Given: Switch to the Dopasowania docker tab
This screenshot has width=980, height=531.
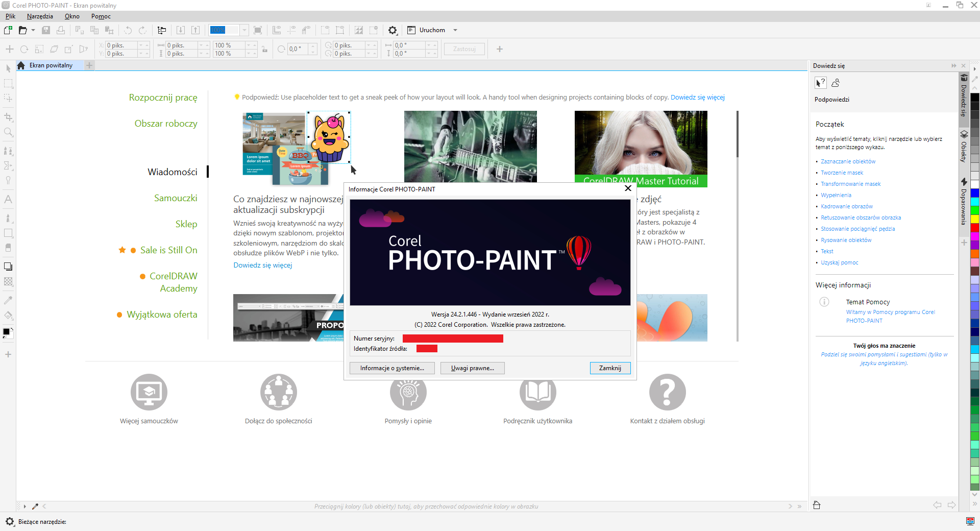Looking at the screenshot, I should click(x=964, y=201).
